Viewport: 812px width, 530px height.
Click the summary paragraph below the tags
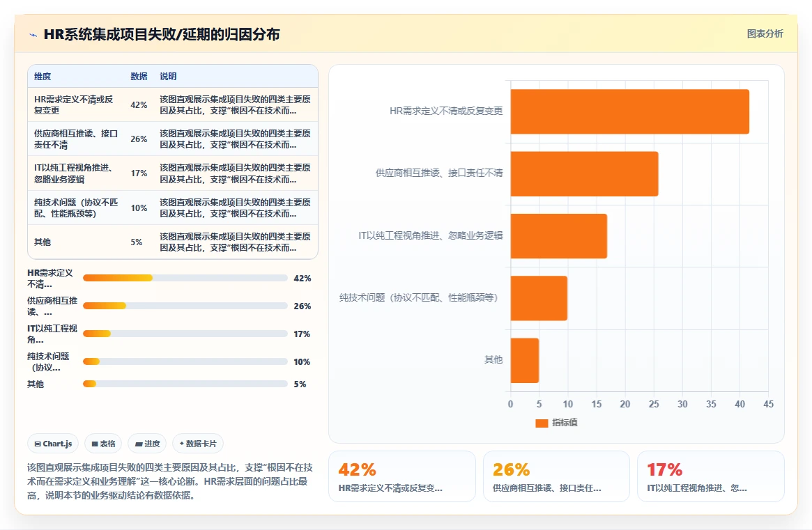170,481
